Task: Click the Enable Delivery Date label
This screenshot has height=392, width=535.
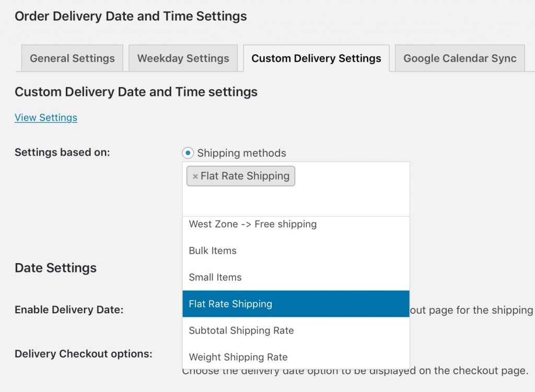Action: (x=69, y=310)
